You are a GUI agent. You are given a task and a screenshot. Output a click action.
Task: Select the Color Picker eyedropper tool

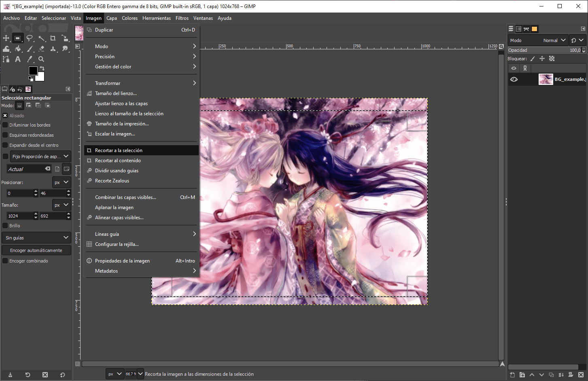pos(30,59)
